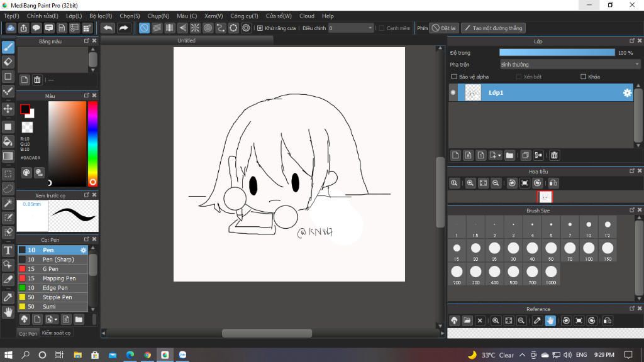The width and height of the screenshot is (644, 362).
Task: Select the Lasso selection tool
Action: [8, 189]
